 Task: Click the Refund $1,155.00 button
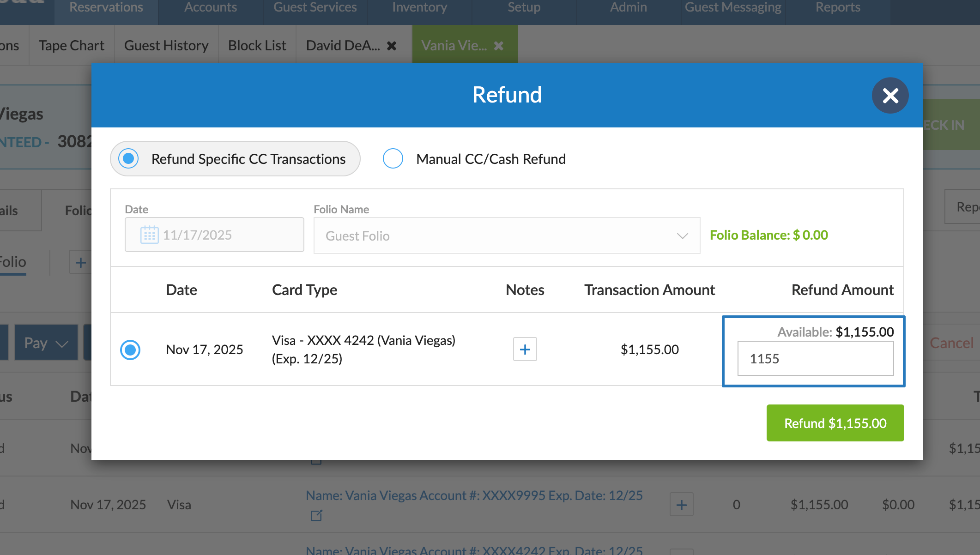tap(835, 423)
